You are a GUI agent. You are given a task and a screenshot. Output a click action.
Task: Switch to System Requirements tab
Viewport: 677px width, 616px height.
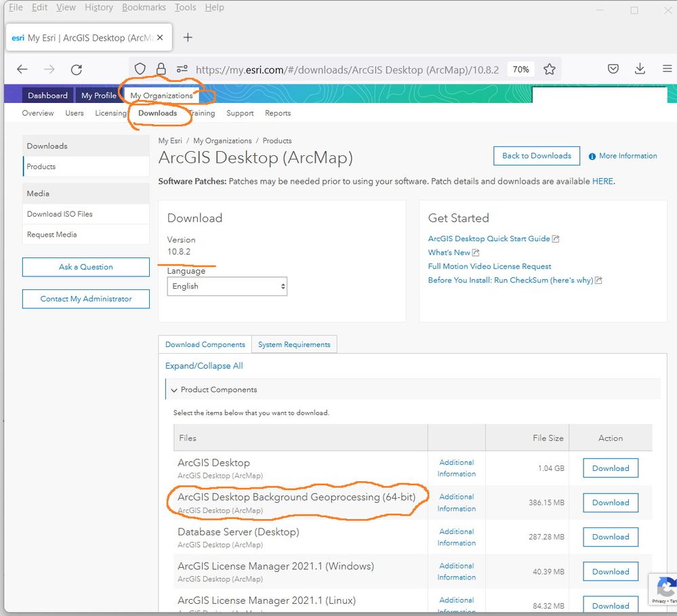click(294, 344)
